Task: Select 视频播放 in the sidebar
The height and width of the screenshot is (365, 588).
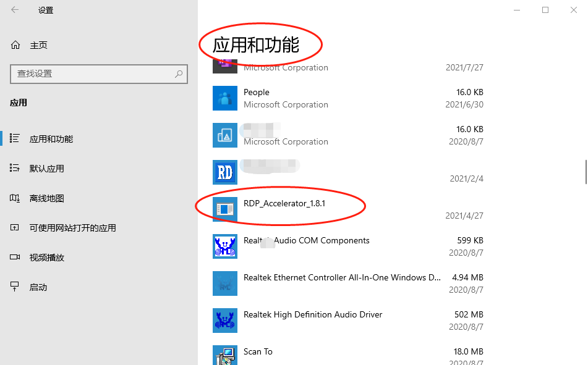Action: (x=47, y=258)
